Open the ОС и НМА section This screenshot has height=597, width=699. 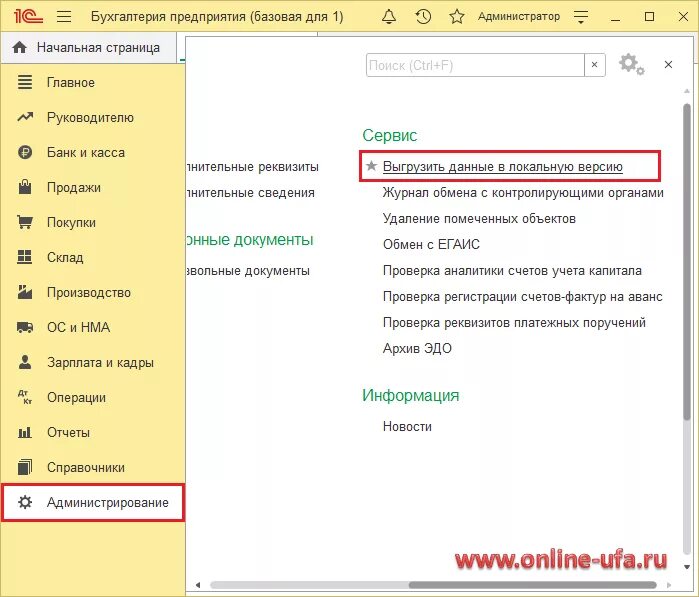[x=78, y=327]
